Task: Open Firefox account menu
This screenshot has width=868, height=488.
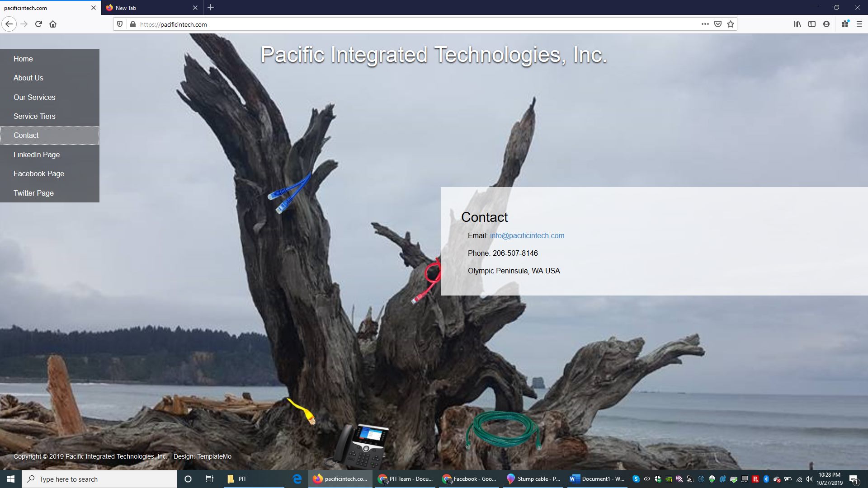Action: pos(826,24)
